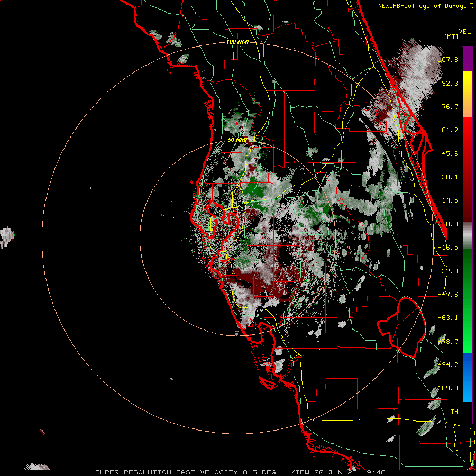Click the VEL legend title

coord(464,32)
